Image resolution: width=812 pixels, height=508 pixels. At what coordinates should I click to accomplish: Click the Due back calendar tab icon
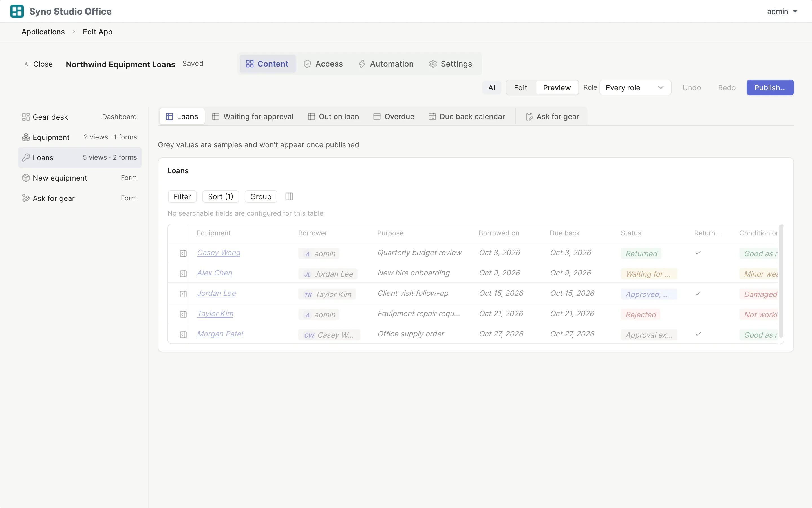[432, 117]
